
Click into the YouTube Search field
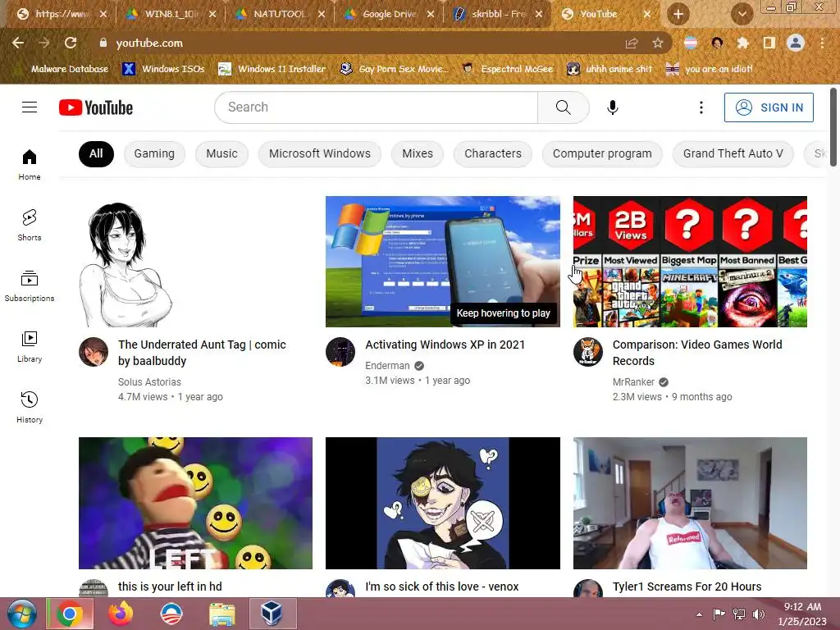coord(376,107)
